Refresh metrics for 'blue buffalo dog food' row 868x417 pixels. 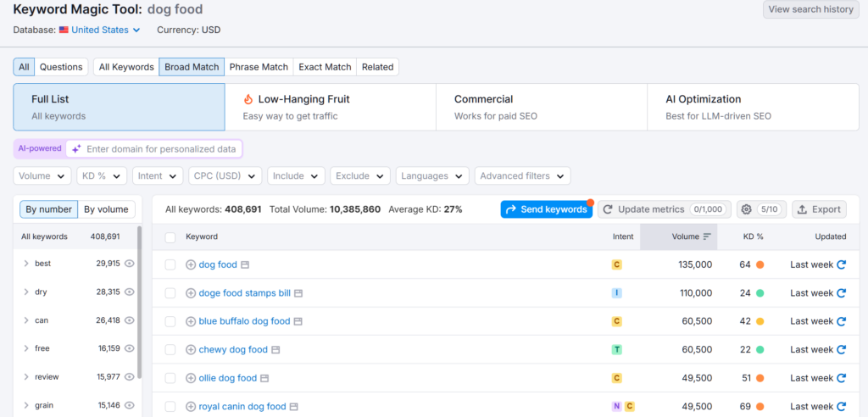pos(842,321)
